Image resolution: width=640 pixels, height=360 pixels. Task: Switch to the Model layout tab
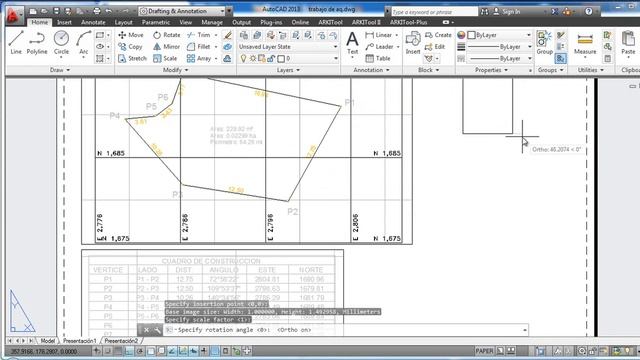pyautogui.click(x=47, y=341)
